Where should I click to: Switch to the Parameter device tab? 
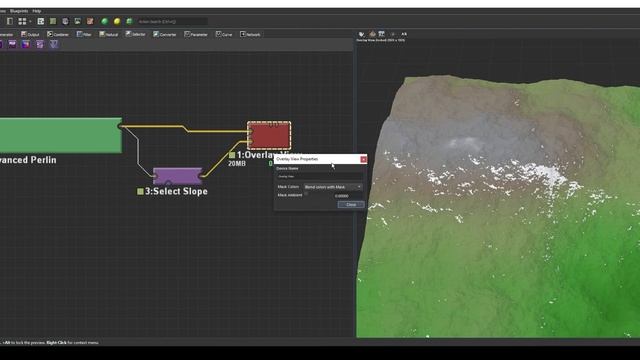point(196,34)
